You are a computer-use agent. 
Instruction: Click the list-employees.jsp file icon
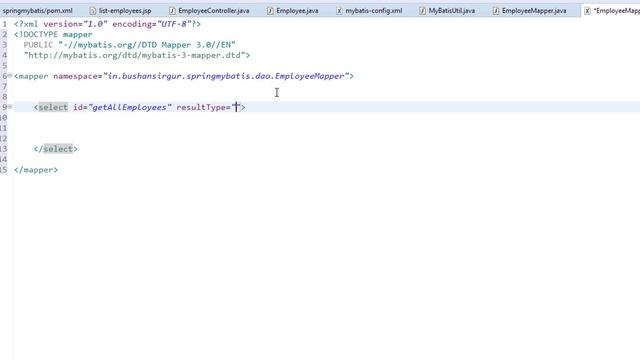[93, 11]
